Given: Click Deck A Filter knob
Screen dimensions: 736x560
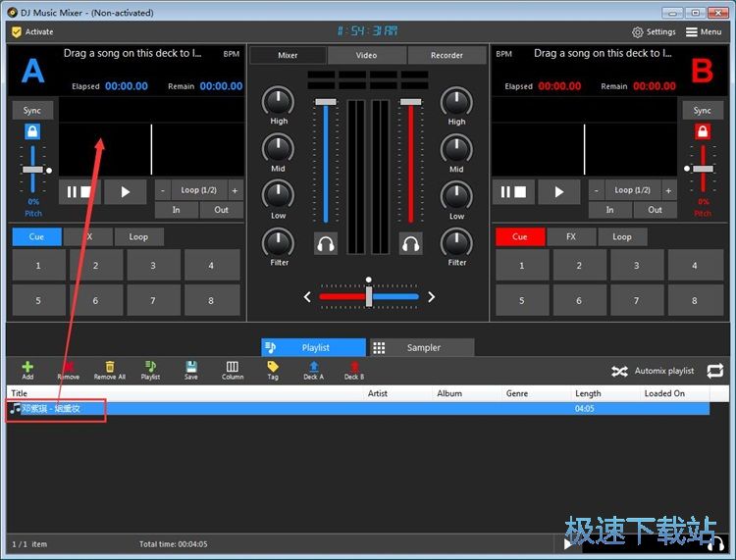Looking at the screenshot, I should 279,242.
